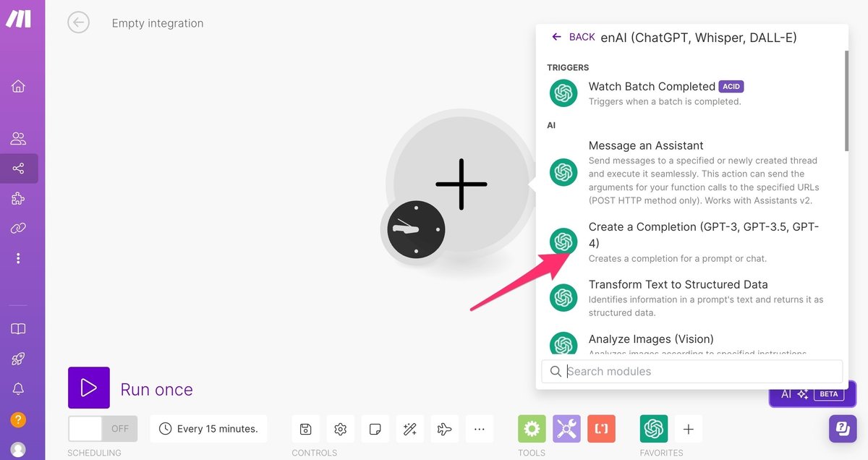868x460 pixels.
Task: Open Connections link icon in sidebar
Action: (x=18, y=229)
